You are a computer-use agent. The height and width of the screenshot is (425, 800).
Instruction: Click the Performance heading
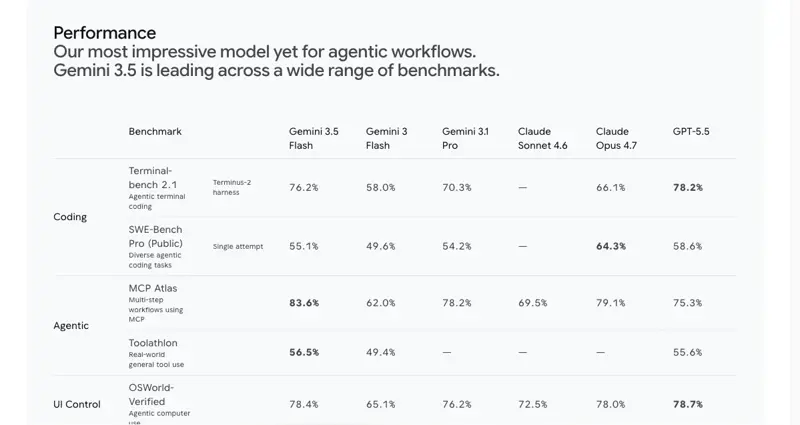point(105,33)
